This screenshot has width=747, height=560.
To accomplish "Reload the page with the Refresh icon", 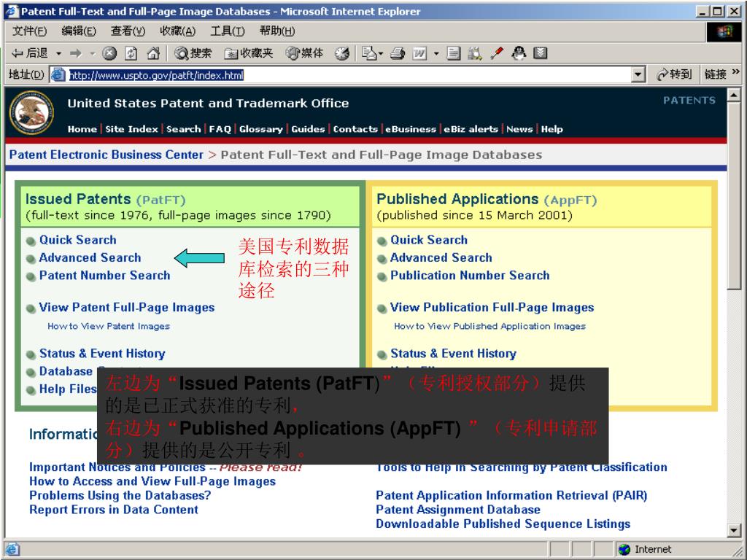I will [131, 52].
